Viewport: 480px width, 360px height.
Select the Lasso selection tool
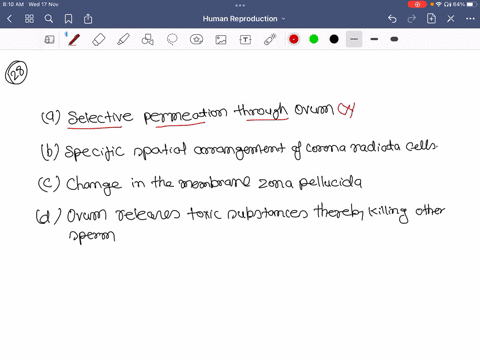[x=172, y=39]
